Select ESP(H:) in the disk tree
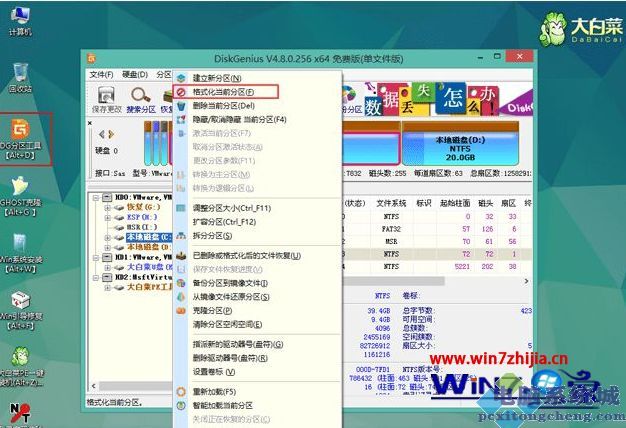 click(142, 217)
